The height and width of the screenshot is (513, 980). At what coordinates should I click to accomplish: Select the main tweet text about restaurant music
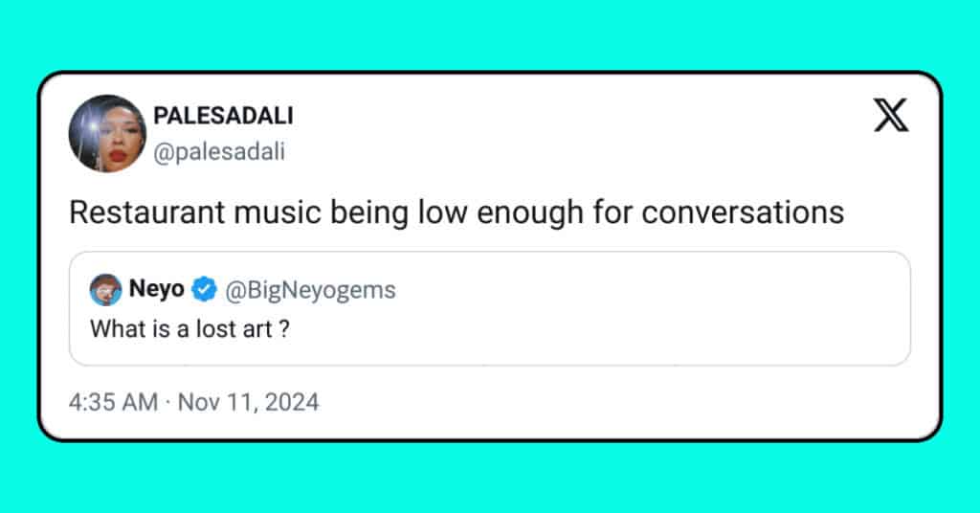(457, 212)
